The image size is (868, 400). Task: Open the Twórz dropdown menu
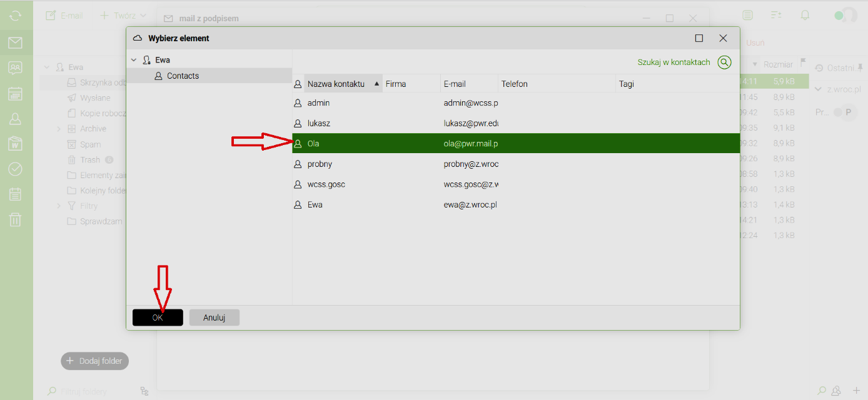pyautogui.click(x=123, y=16)
